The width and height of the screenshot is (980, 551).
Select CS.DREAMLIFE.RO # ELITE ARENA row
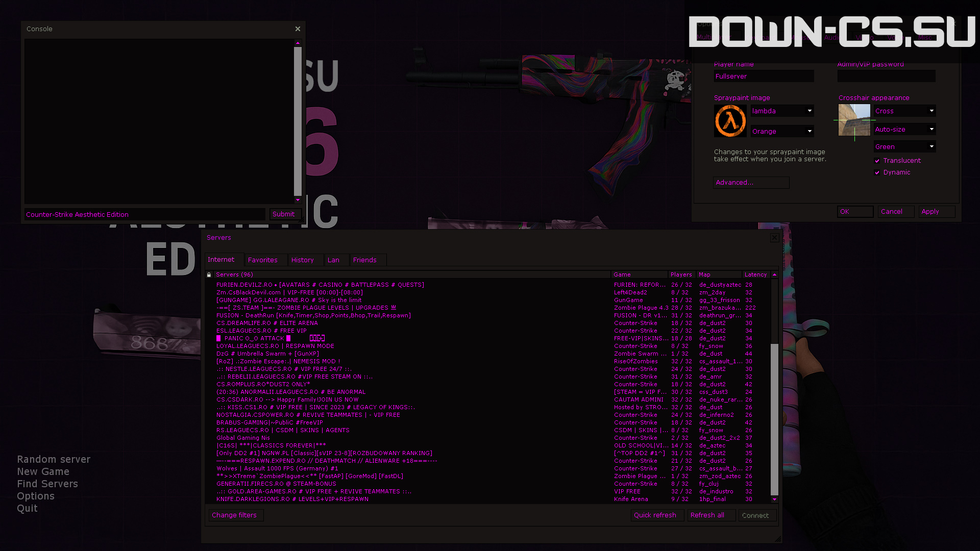[487, 323]
